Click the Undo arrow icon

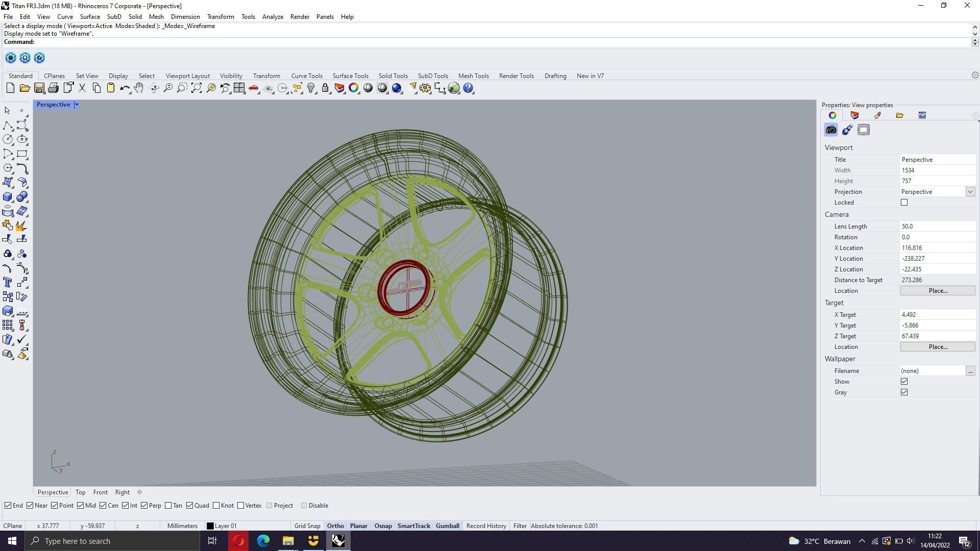125,88
